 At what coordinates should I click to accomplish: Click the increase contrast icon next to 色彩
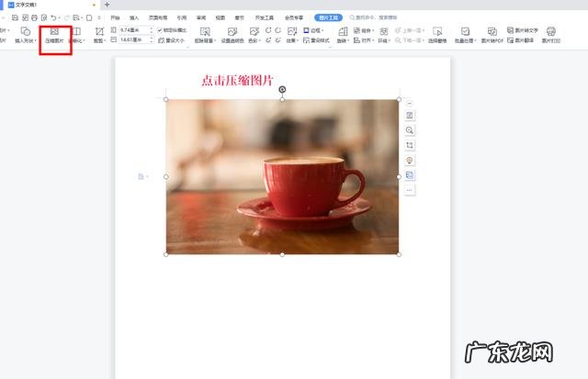coord(268,30)
